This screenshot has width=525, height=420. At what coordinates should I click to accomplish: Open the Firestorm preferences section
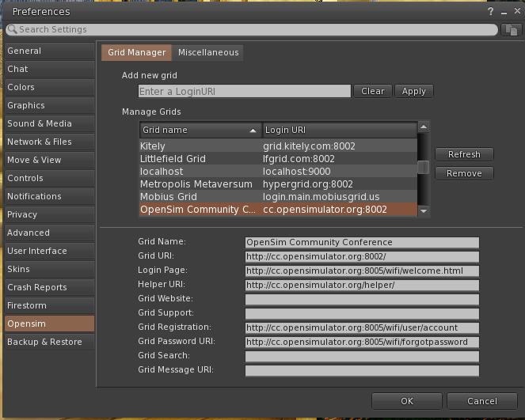50,305
